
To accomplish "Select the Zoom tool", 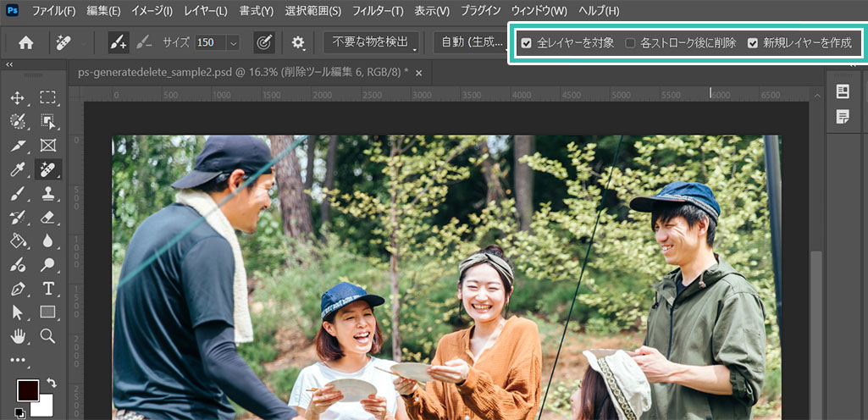I will pos(47,336).
